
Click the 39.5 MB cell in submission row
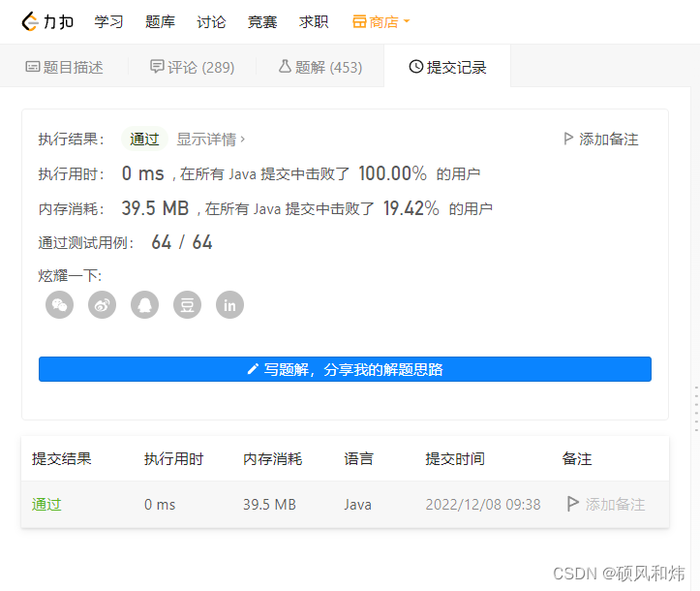[270, 505]
